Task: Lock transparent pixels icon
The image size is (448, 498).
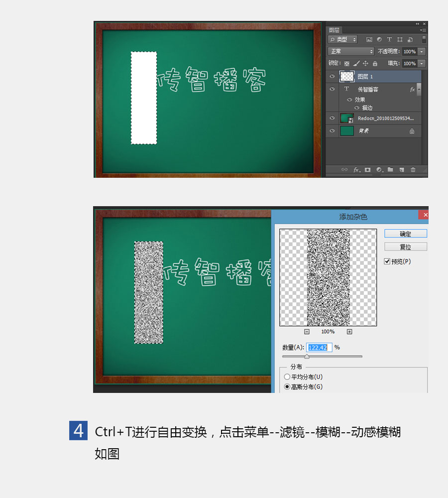Action: 347,64
